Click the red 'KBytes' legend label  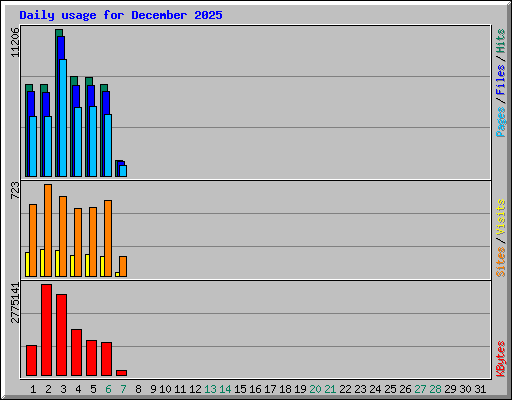500,359
